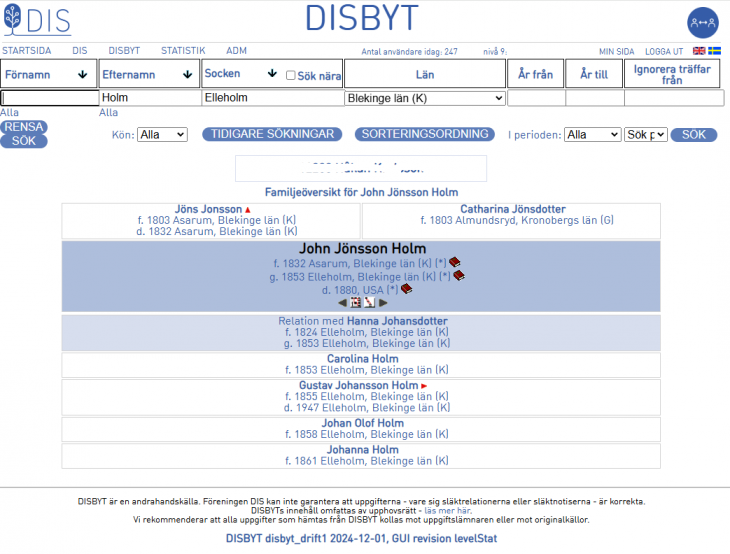Click the Socken field containing Elleholm
The height and width of the screenshot is (554, 730).
[x=273, y=98]
